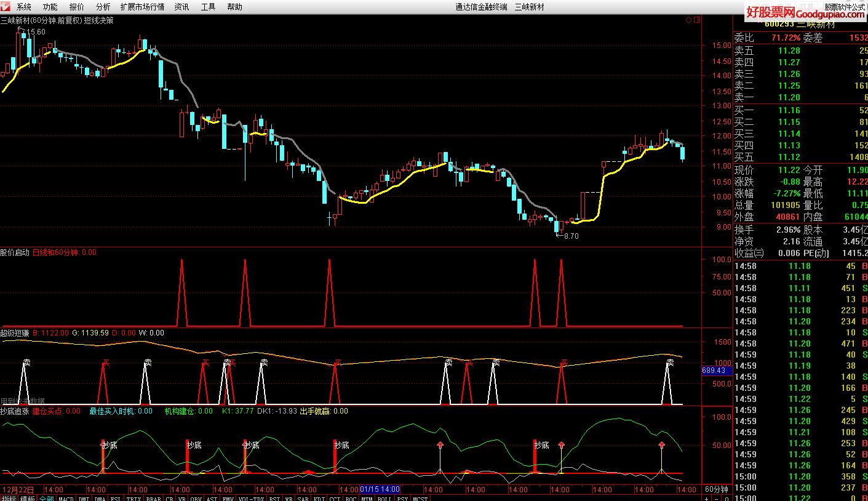868x501 pixels.
Task: Click the 机构建仓: 0.00 readout
Action: 188,411
